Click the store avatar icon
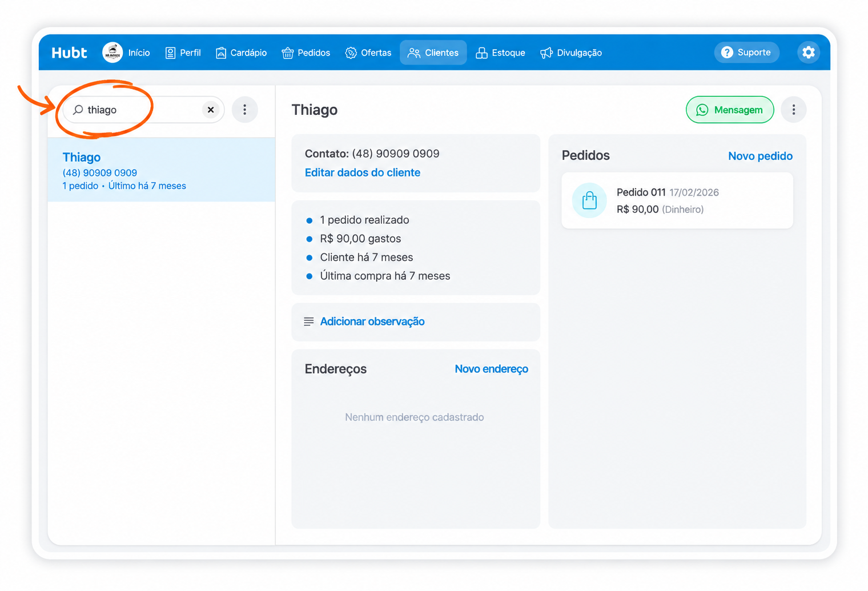Screen dimensions: 868x591 pyautogui.click(x=112, y=53)
